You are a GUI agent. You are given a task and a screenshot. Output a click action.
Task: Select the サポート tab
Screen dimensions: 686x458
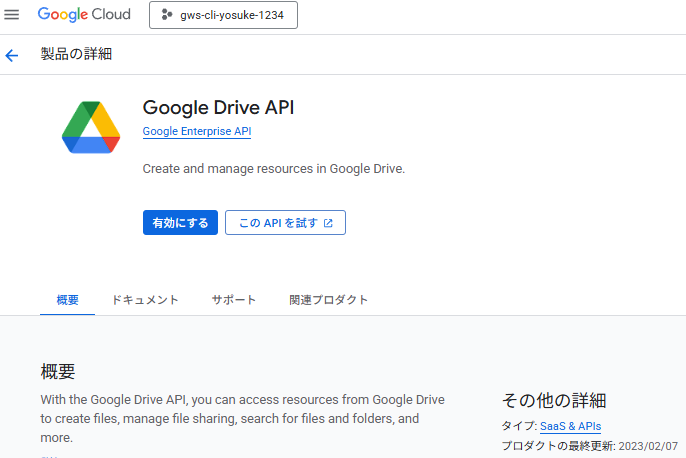click(x=234, y=300)
